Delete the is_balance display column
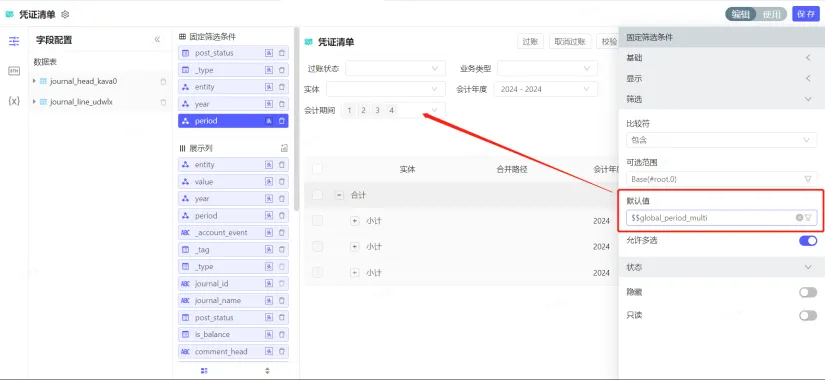 [281, 334]
